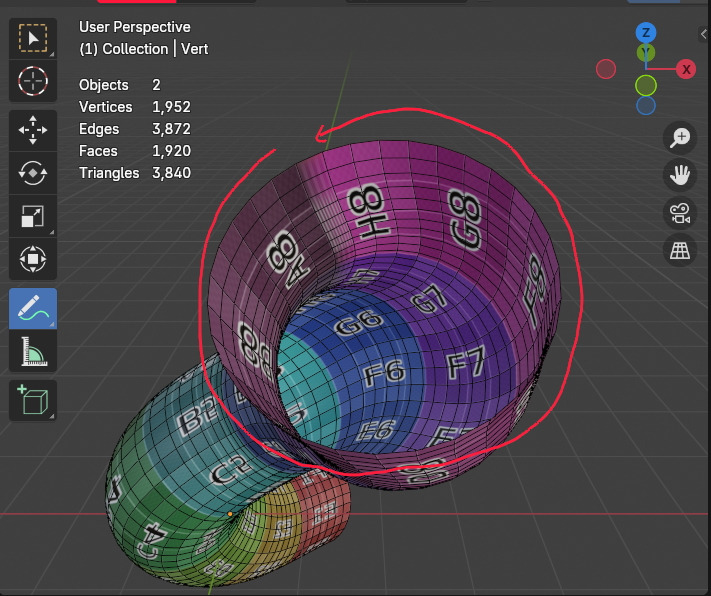Expand the sidebar using the edge arrow
The height and width of the screenshot is (596, 711).
pyautogui.click(x=703, y=34)
